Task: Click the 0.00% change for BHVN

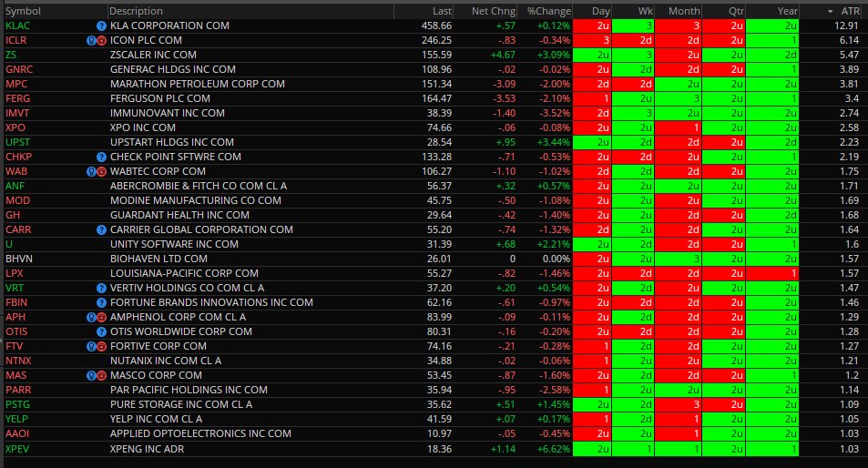Action: (557, 259)
